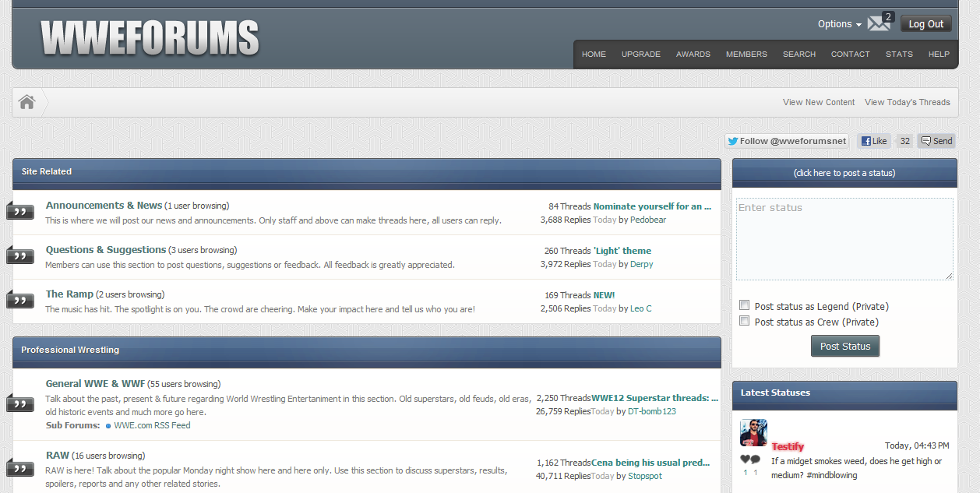Image resolution: width=980 pixels, height=493 pixels.
Task: Click '(click here to post a status)' header
Action: [844, 173]
